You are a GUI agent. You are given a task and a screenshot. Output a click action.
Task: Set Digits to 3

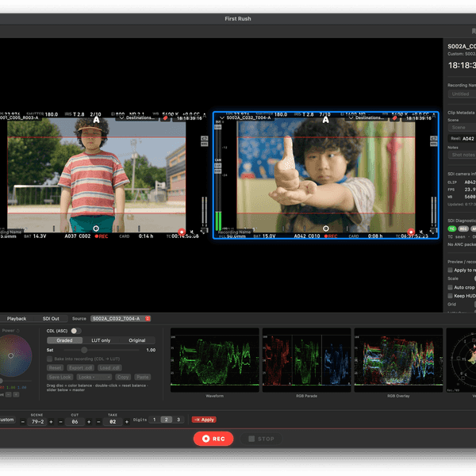178,420
